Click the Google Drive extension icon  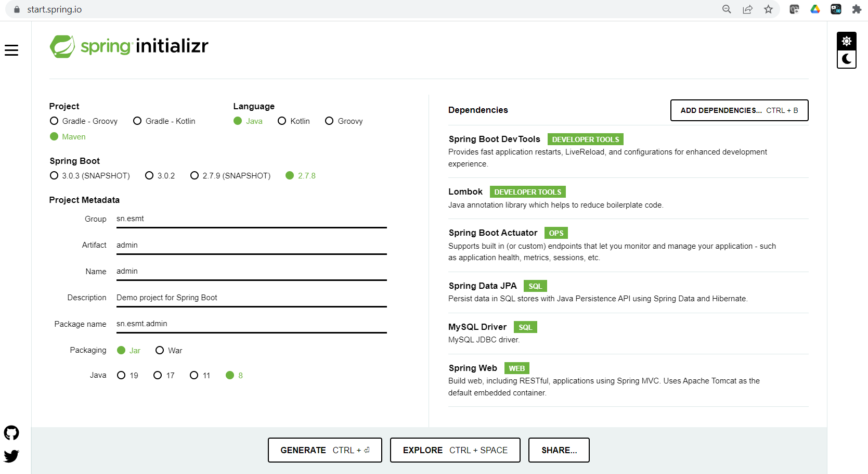click(x=815, y=9)
